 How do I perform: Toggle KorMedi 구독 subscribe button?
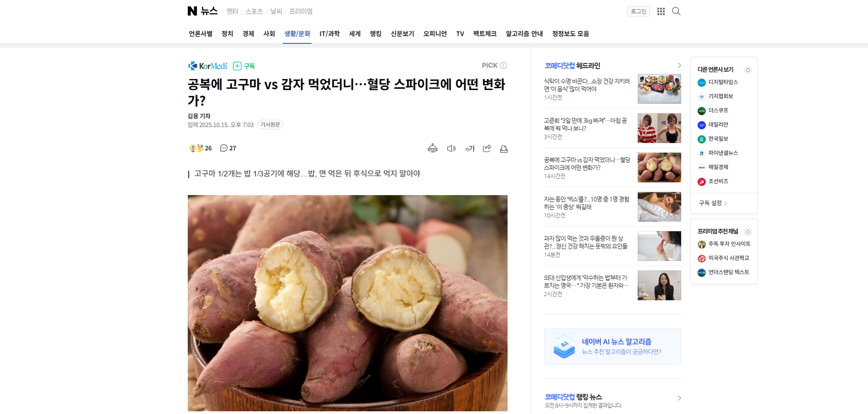tap(244, 66)
